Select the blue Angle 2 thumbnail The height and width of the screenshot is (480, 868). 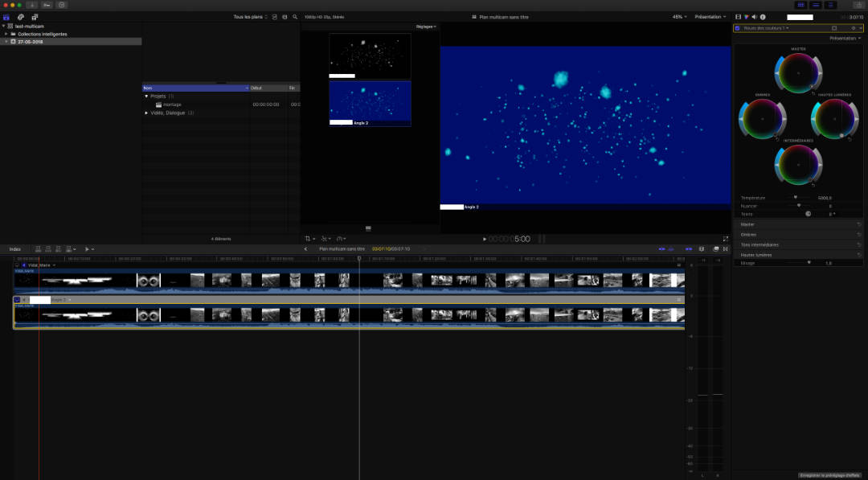tap(370, 104)
